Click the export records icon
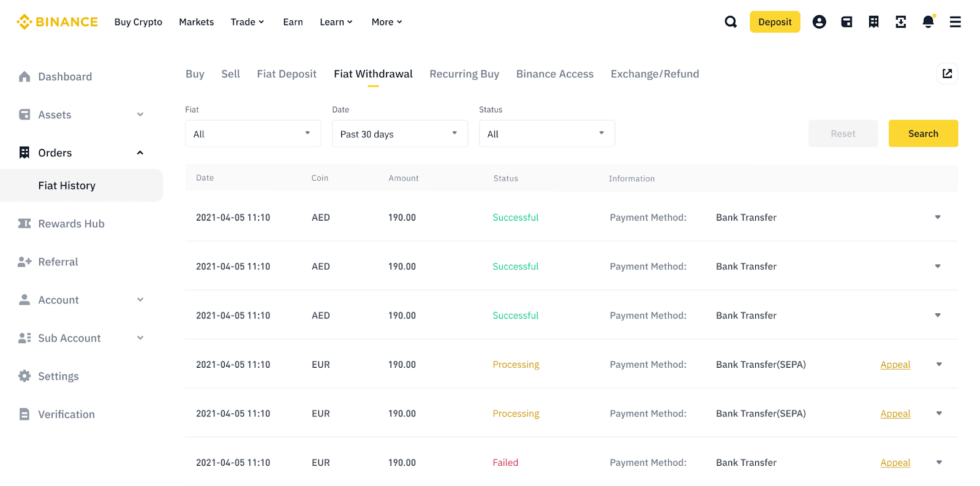The width and height of the screenshot is (980, 486). [947, 74]
